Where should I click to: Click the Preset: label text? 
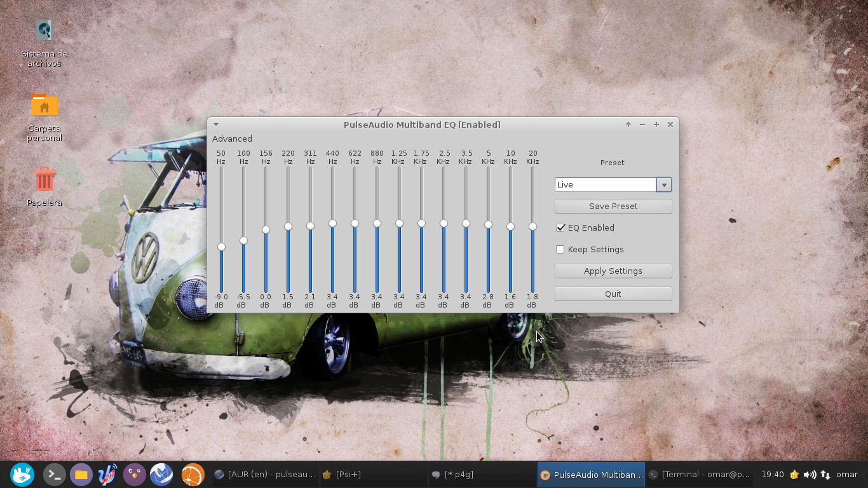point(613,163)
